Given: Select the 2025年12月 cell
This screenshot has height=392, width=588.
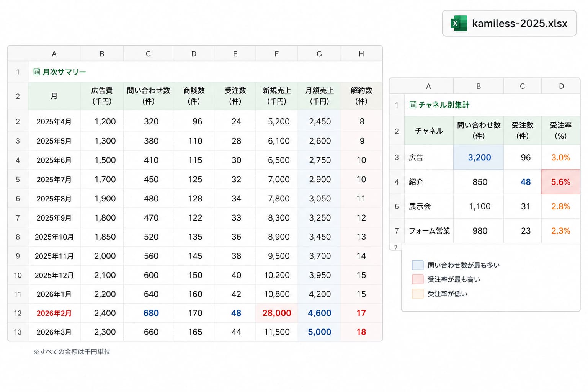Looking at the screenshot, I should pyautogui.click(x=54, y=275).
